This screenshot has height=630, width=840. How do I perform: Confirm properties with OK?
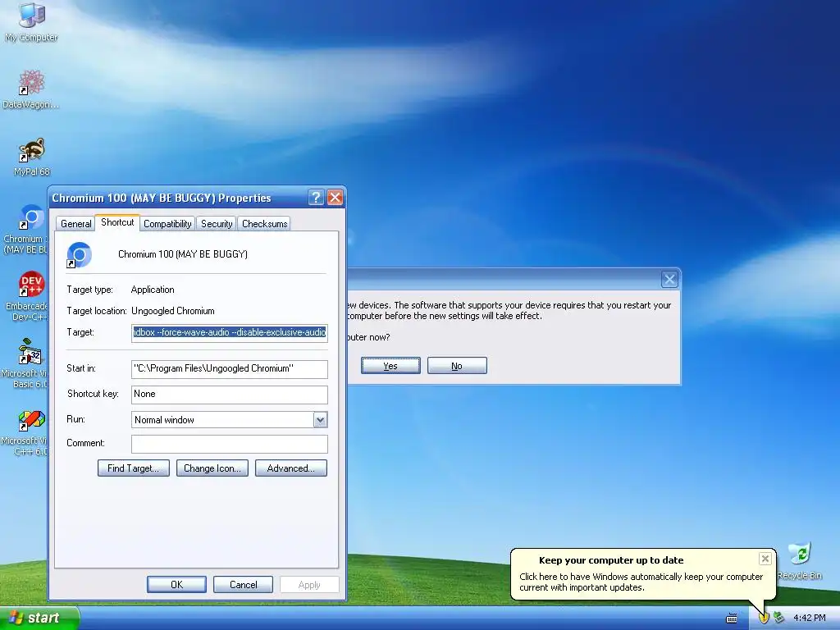pyautogui.click(x=177, y=584)
